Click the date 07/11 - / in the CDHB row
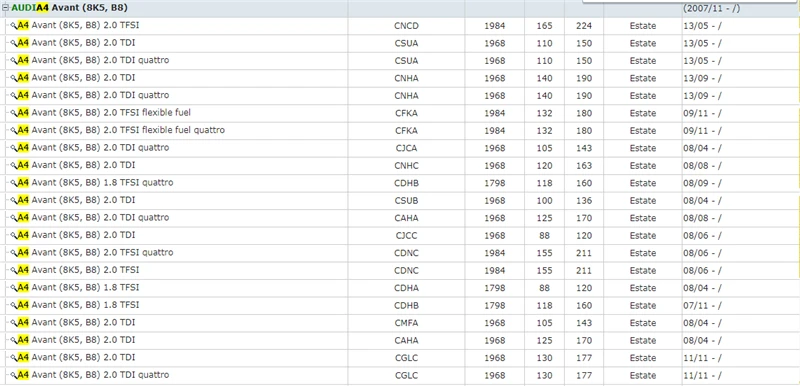800x386 pixels. [x=703, y=305]
